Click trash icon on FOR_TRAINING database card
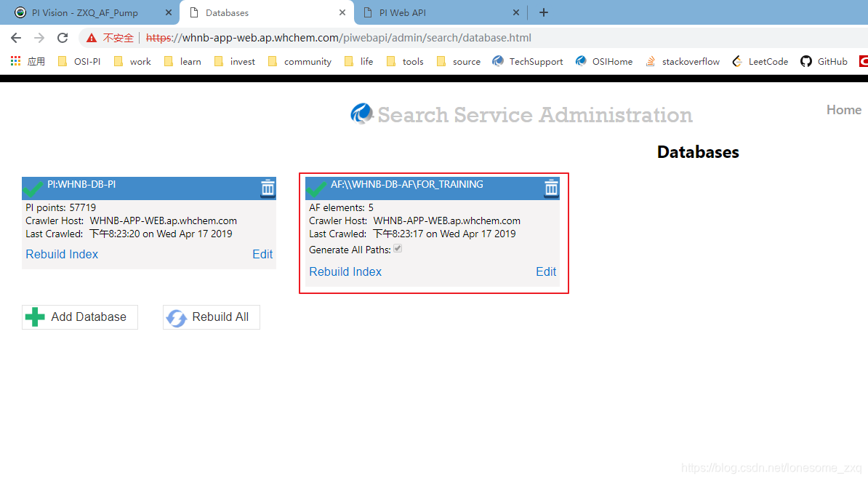Viewport: 868px width, 481px height. [x=551, y=188]
